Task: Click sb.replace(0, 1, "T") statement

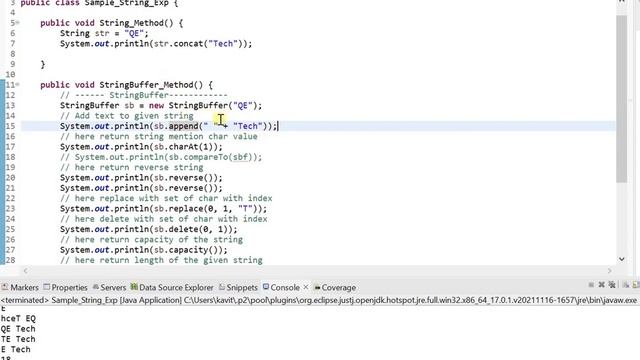Action: click(163, 209)
